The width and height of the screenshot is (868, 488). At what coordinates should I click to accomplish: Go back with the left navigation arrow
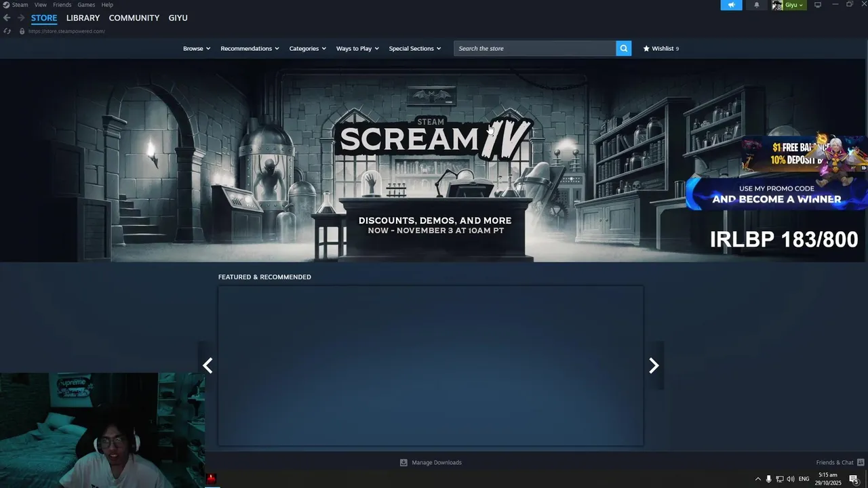click(7, 18)
